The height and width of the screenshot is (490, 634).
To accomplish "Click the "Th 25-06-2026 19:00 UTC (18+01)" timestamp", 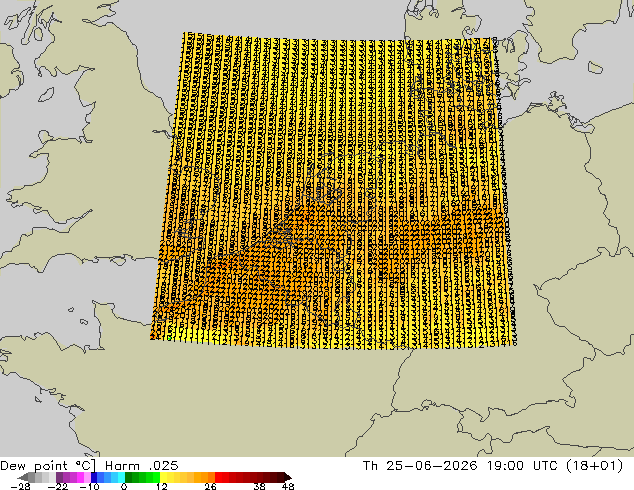I will tap(493, 466).
